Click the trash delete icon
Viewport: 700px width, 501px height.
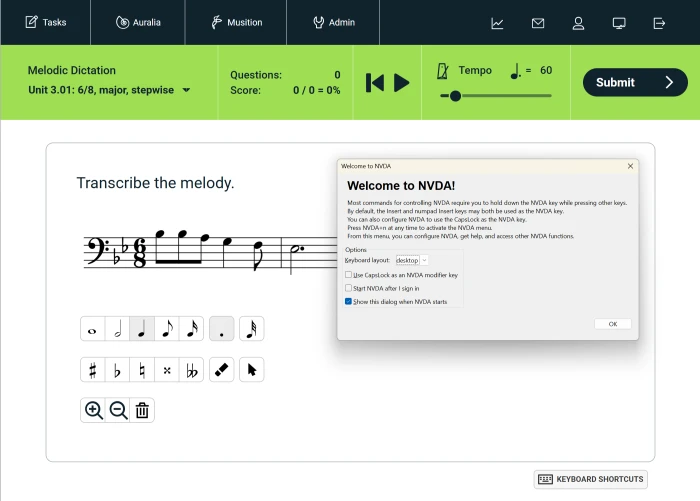(142, 410)
